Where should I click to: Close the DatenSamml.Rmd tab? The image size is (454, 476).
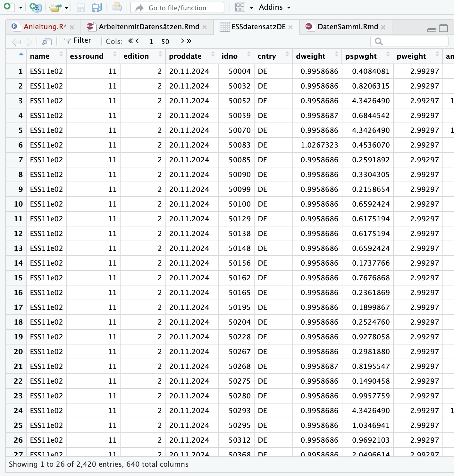[383, 27]
